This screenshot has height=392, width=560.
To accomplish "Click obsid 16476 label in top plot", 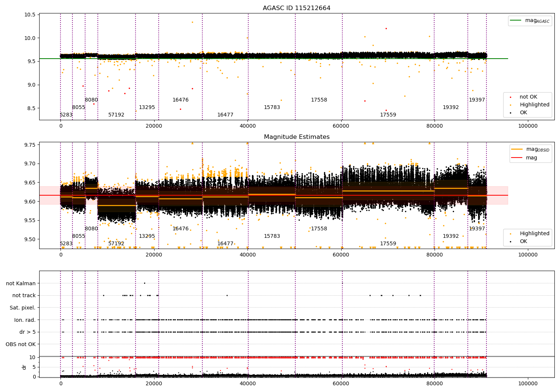I will click(x=181, y=100).
